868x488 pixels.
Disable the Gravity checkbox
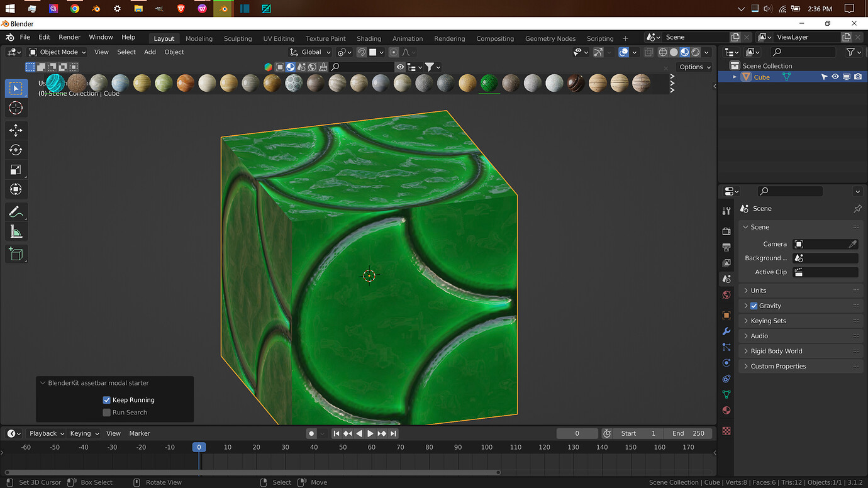point(754,306)
